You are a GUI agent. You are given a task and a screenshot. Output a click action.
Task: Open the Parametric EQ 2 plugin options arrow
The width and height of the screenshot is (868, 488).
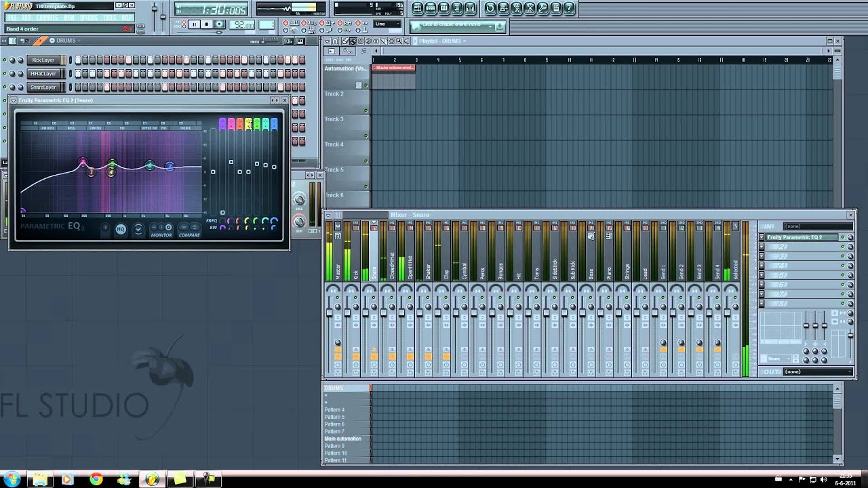pyautogui.click(x=14, y=100)
